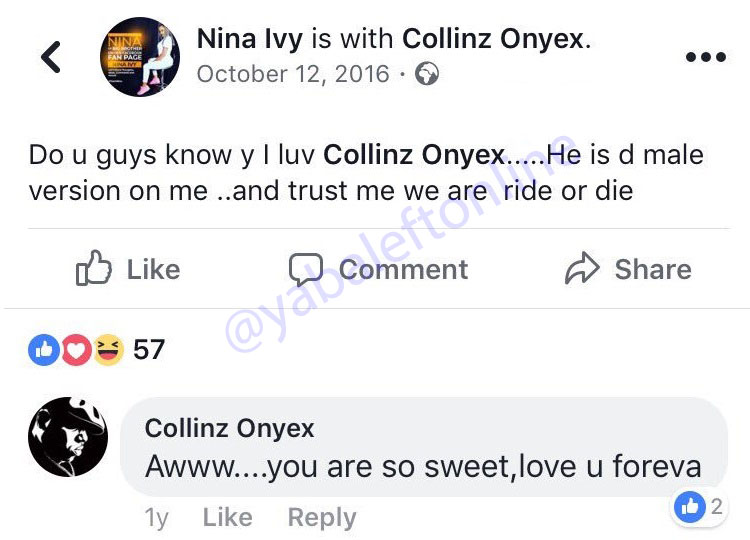Tap the Share arrow icon
Screen dimensions: 750x540
coord(581,269)
